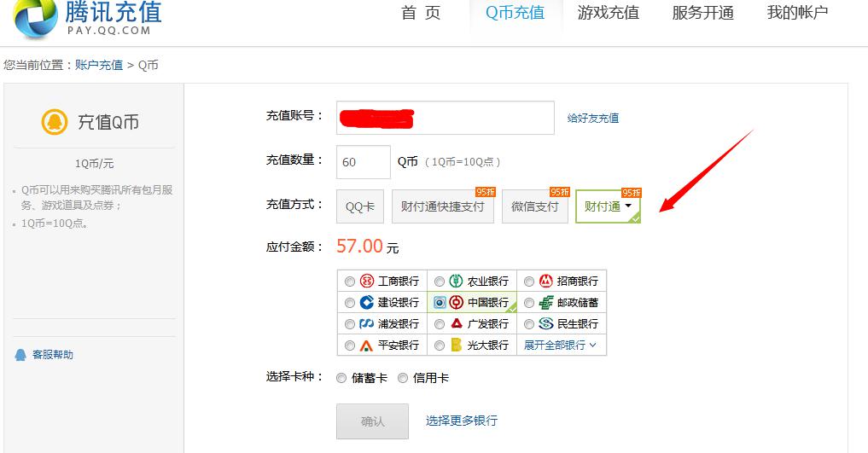Click 给好友充值 link
Viewport: 868px width, 453px height.
coord(593,118)
